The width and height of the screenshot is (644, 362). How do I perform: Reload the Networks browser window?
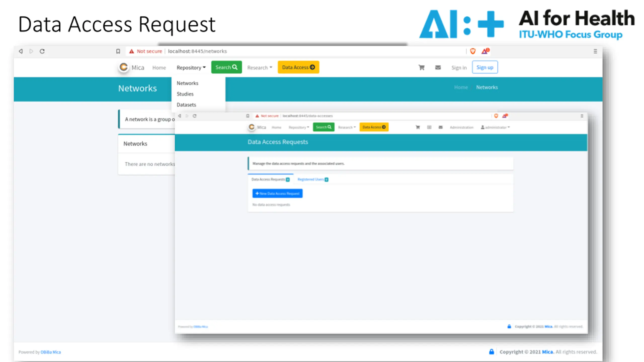pos(42,51)
